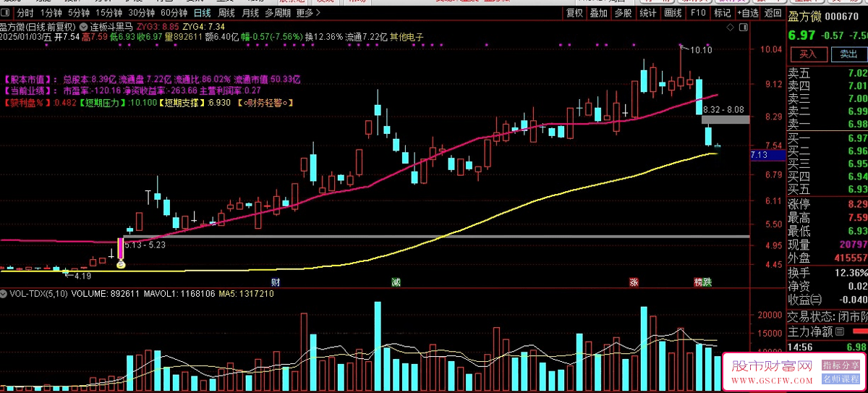This screenshot has width=868, height=393.
Task: Click the yellow S signal marker on chart
Action: [121, 265]
